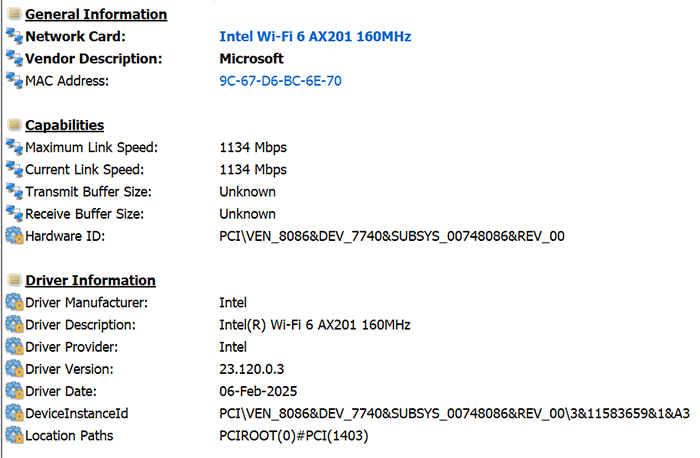This screenshot has height=458, width=700.
Task: Click the Hardware ID value text
Action: click(392, 236)
